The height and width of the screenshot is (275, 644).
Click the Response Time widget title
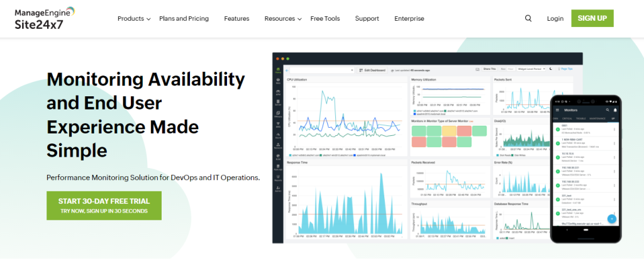pos(297,162)
